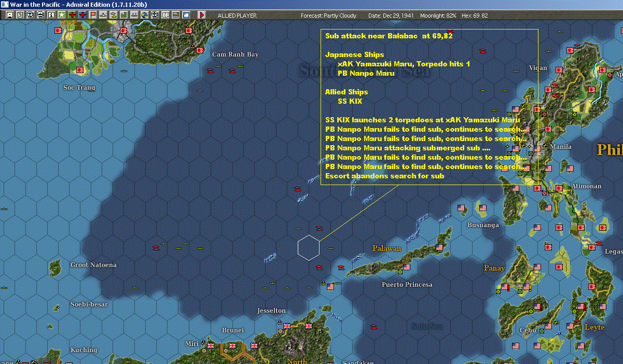Click the save game disk icon
623x364 pixels.
click(x=10, y=15)
